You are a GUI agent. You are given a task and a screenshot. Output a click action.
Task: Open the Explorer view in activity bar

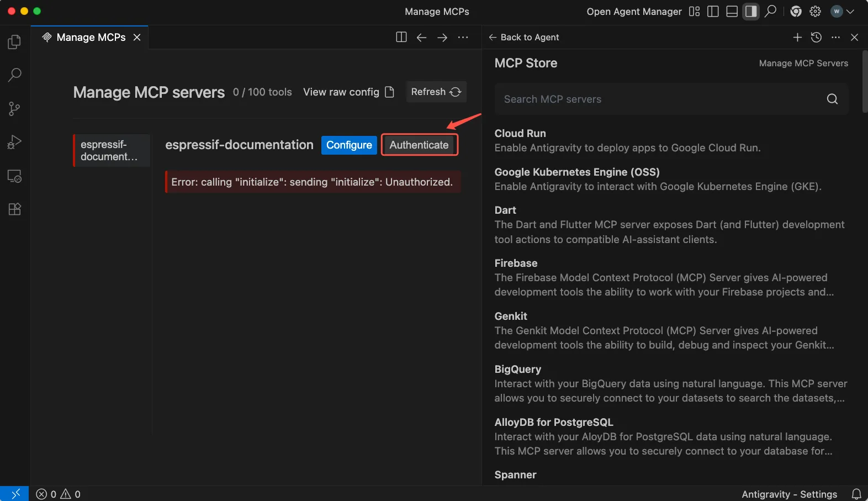[15, 42]
